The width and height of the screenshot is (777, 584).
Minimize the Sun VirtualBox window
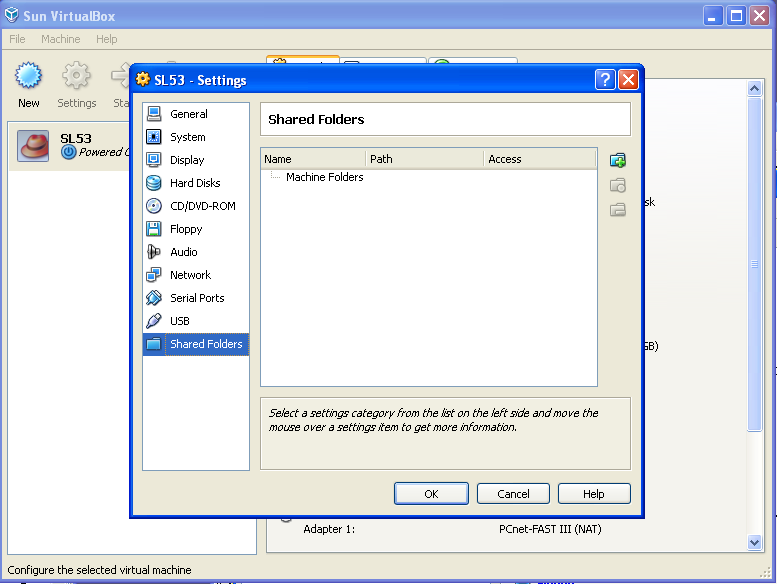click(x=713, y=16)
